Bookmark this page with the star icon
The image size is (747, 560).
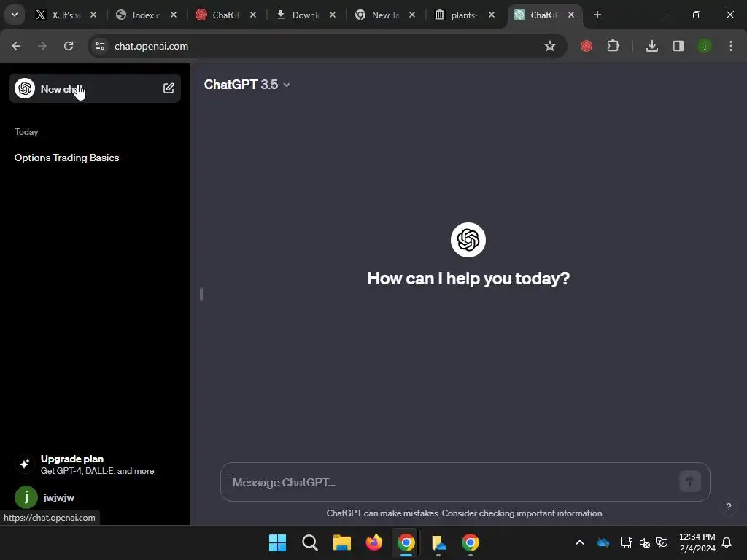click(550, 46)
